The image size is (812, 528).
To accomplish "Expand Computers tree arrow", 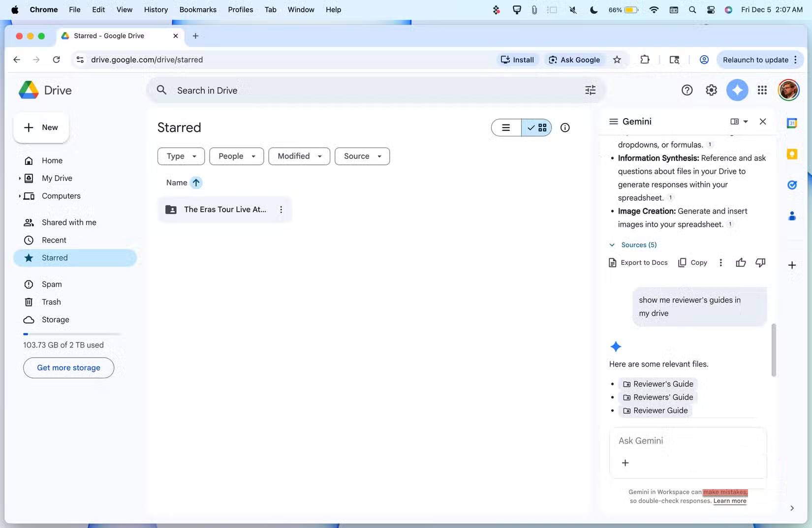I will (20, 196).
